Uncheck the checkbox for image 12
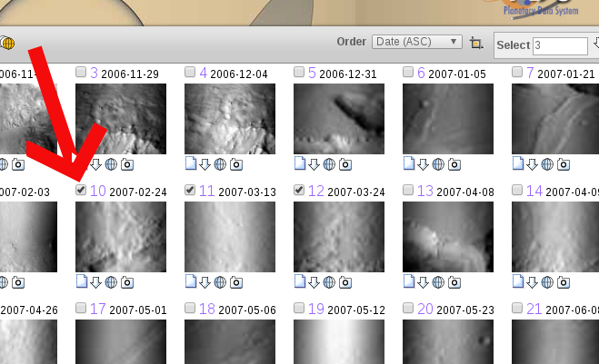Screen dimensions: 599x364 click(x=299, y=190)
